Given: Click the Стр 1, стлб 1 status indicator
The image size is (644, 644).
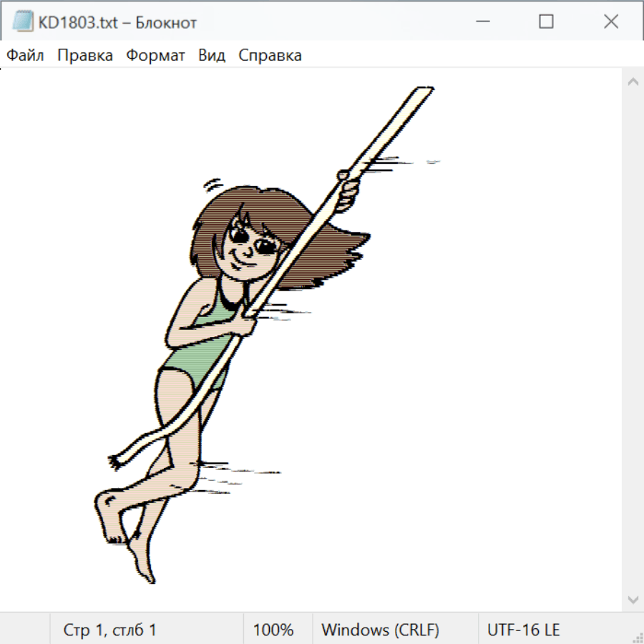Looking at the screenshot, I should (x=110, y=630).
